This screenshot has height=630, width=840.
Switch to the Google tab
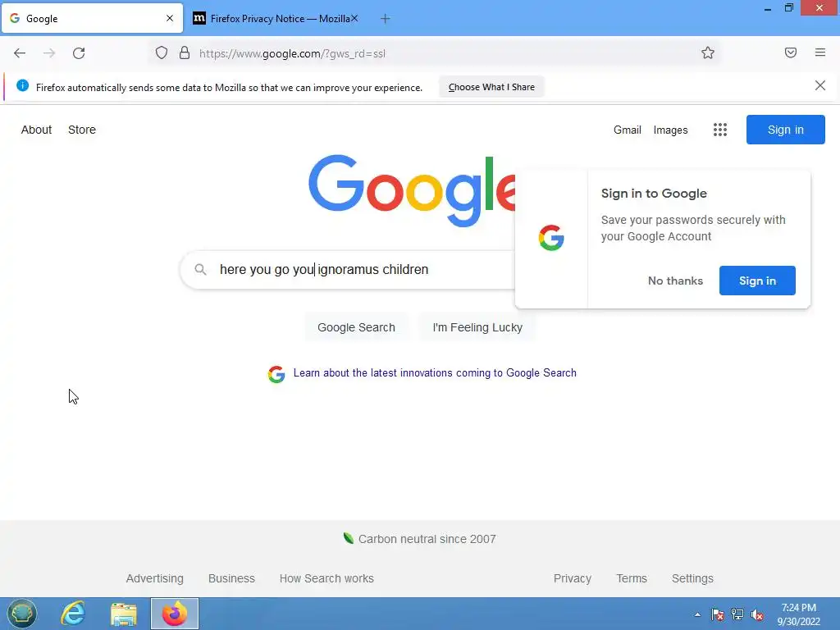tap(92, 19)
